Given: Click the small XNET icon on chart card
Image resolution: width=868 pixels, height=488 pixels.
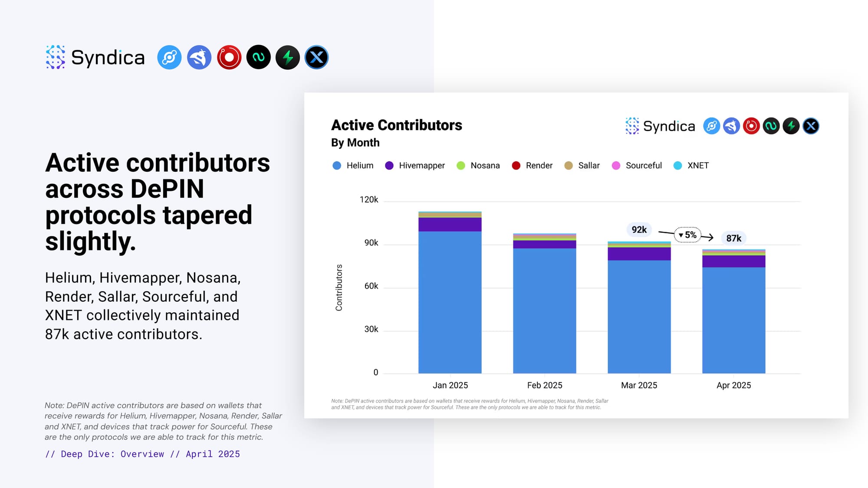Looking at the screenshot, I should click(x=811, y=126).
